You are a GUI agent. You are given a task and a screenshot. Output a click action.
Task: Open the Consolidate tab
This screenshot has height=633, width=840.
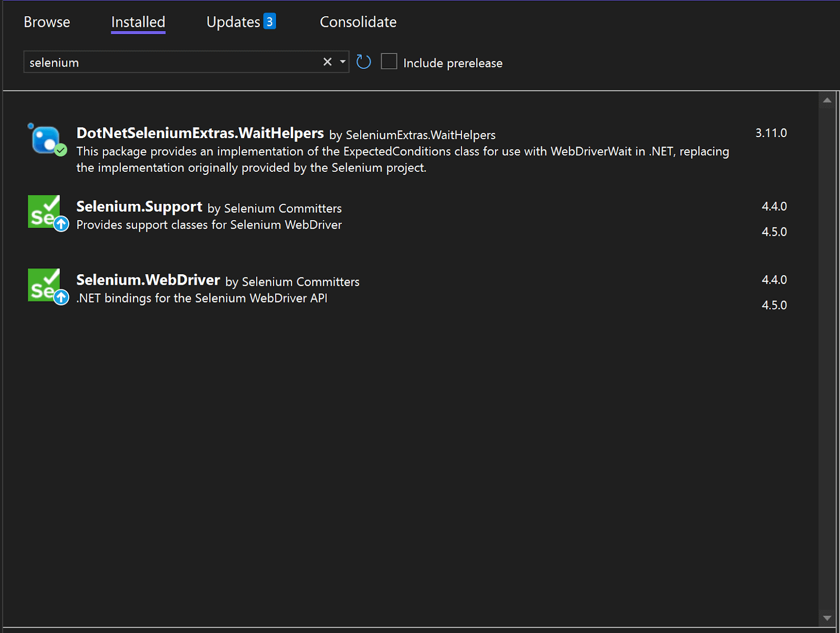click(358, 22)
